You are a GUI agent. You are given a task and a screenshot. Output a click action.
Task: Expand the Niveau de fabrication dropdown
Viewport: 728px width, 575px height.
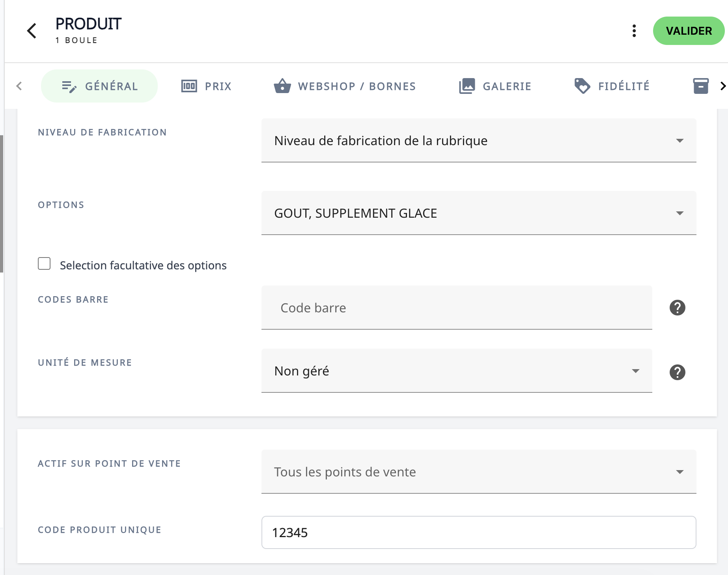click(478, 141)
